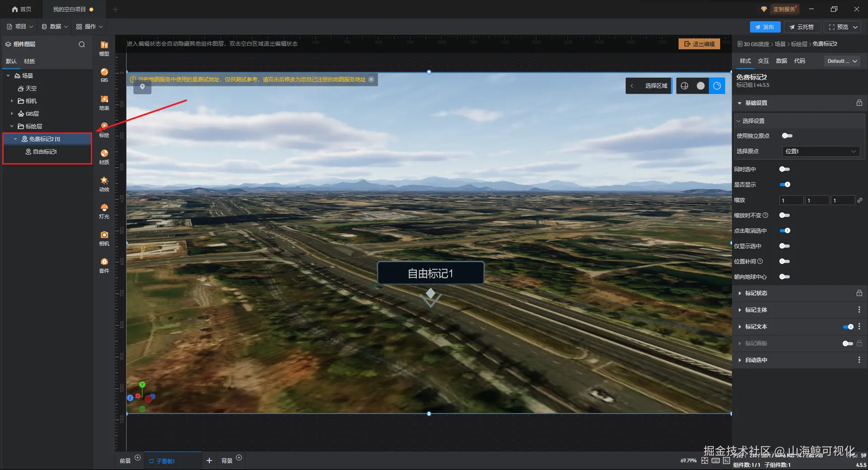Image resolution: width=868 pixels, height=470 pixels.
Task: Turn on the 朝向地球中心 switch
Action: point(785,277)
